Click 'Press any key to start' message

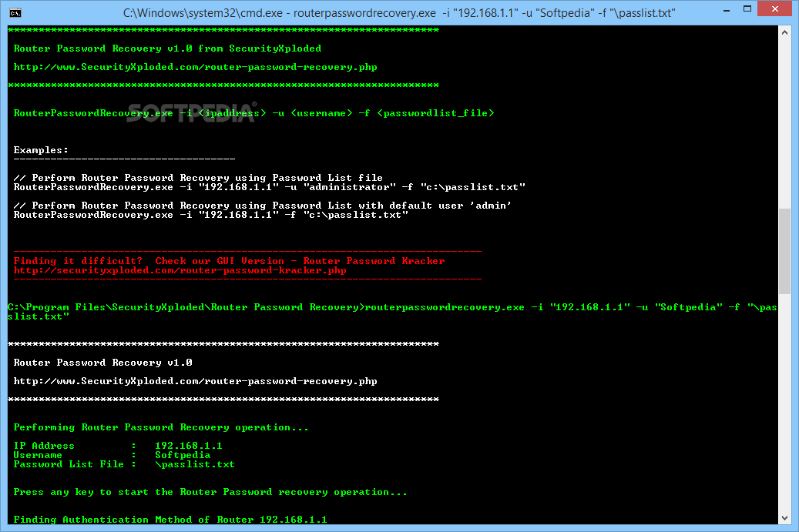click(210, 492)
